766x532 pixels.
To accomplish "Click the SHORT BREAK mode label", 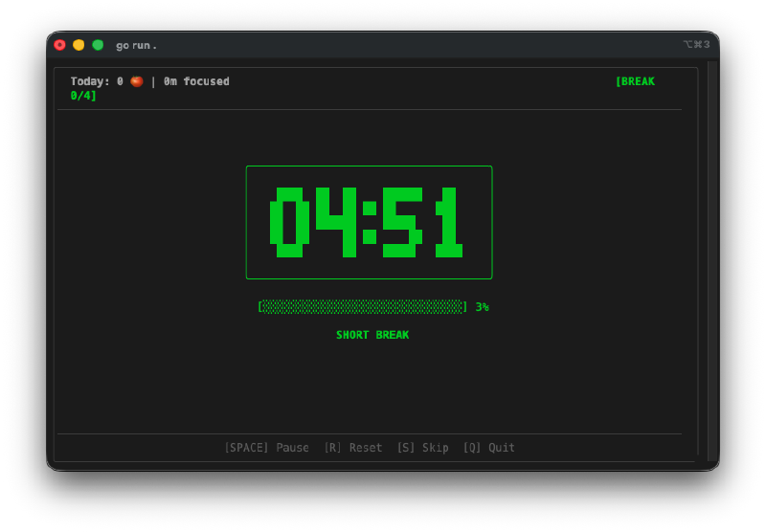I will pos(372,335).
